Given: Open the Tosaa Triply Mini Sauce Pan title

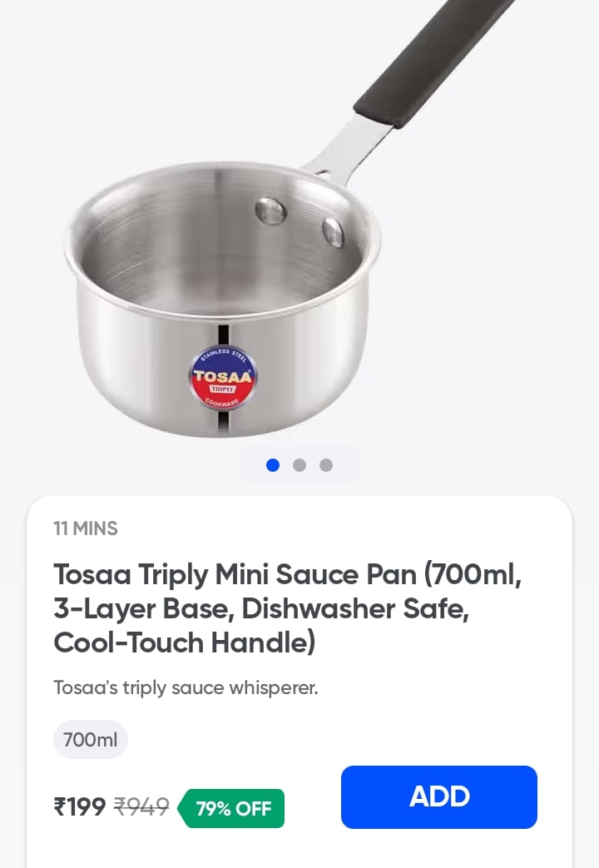Looking at the screenshot, I should pyautogui.click(x=287, y=608).
